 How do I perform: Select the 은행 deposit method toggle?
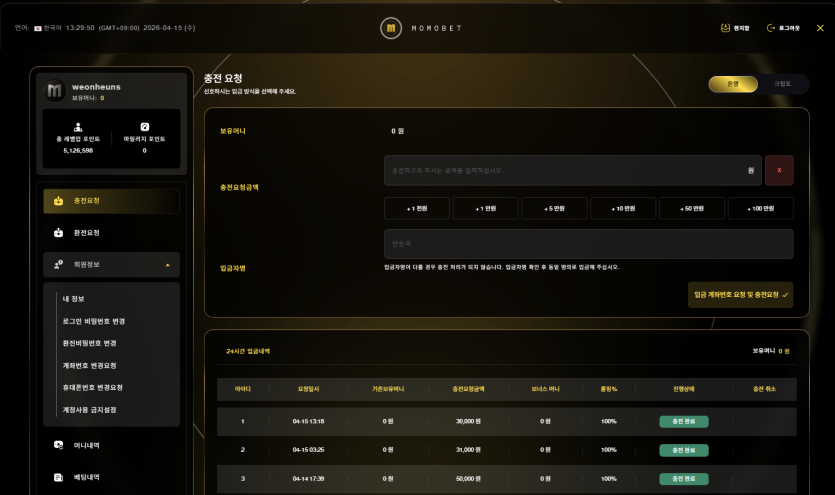click(x=733, y=84)
